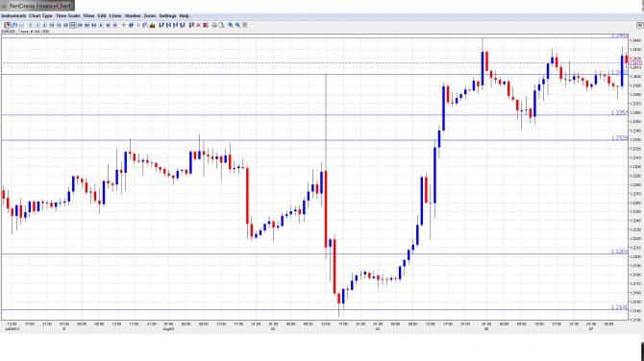Viewport: 644px width, 361px height.
Task: Open the Zoom menu
Action: tap(150, 15)
